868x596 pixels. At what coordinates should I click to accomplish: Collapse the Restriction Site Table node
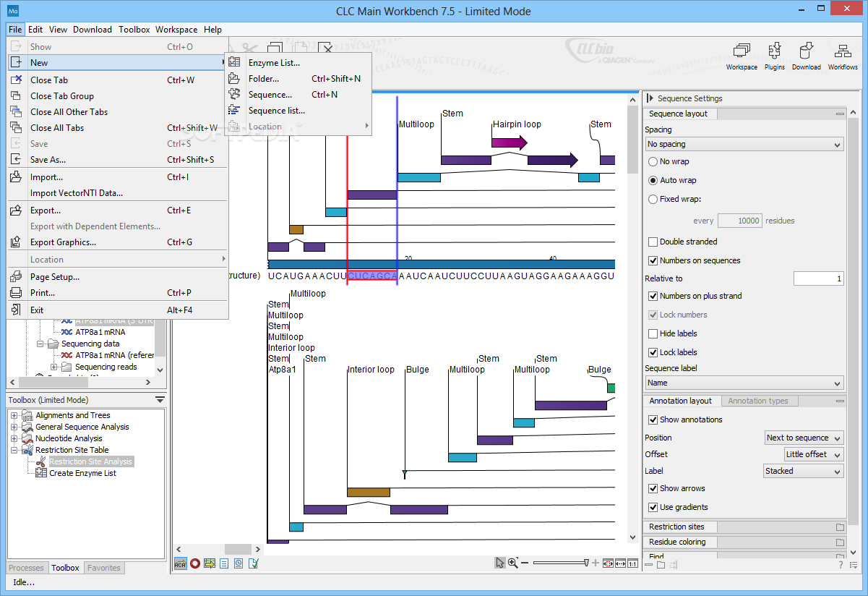[x=14, y=450]
